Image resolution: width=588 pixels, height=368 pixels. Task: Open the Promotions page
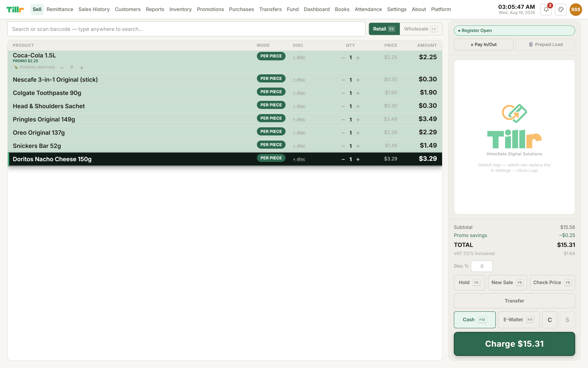[x=210, y=9]
